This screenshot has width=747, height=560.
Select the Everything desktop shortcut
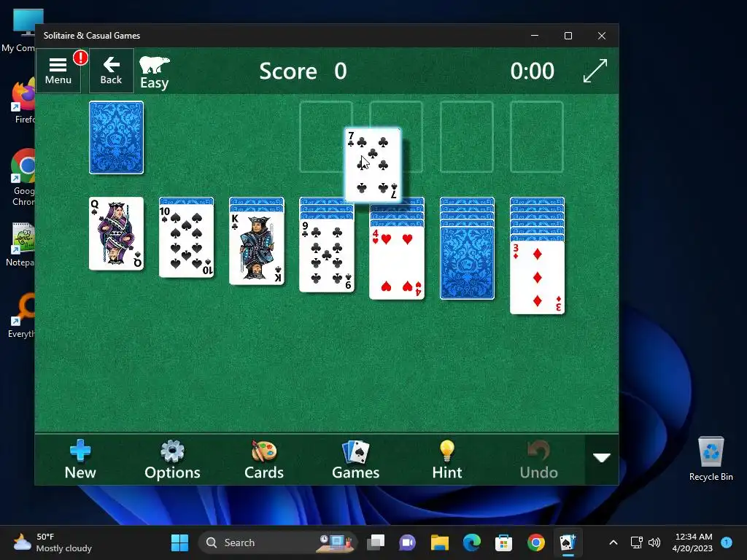tap(22, 316)
